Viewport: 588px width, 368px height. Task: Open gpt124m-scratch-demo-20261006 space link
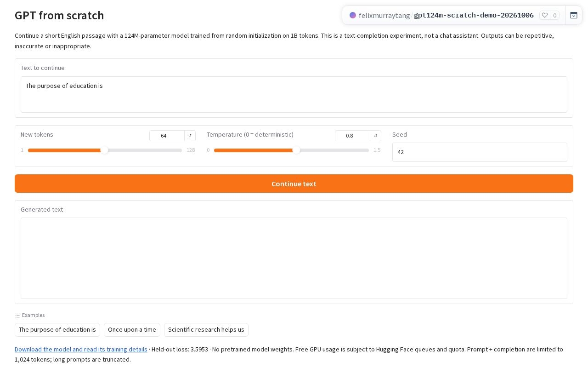[474, 15]
